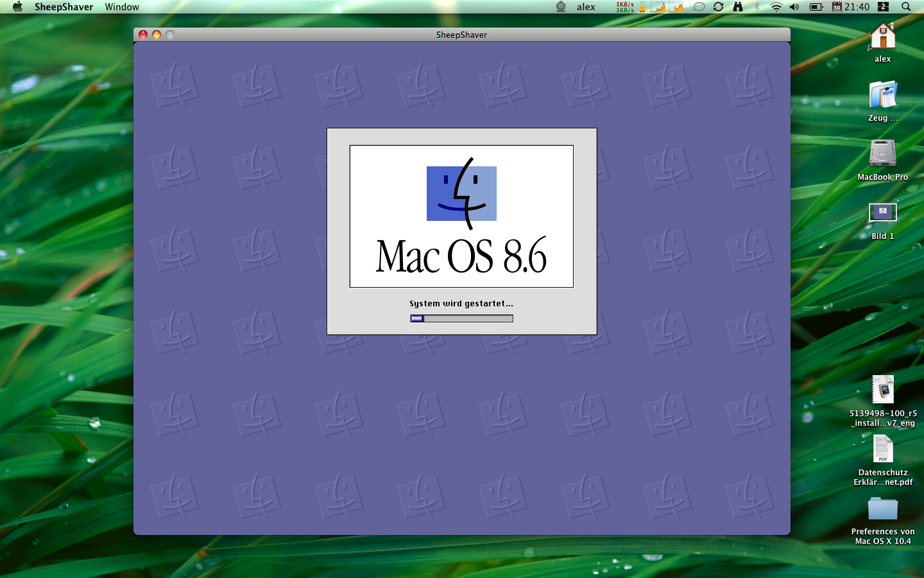
Task: Click the 'System wird gestartet...' text
Action: 461,304
